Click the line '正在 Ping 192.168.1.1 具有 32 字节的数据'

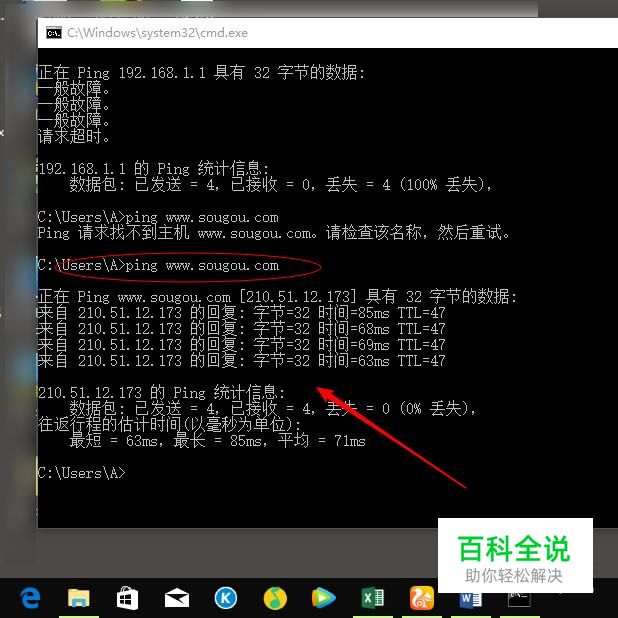click(x=201, y=73)
